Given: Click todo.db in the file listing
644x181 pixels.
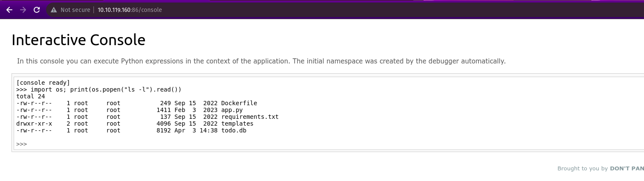Looking at the screenshot, I should (233, 130).
